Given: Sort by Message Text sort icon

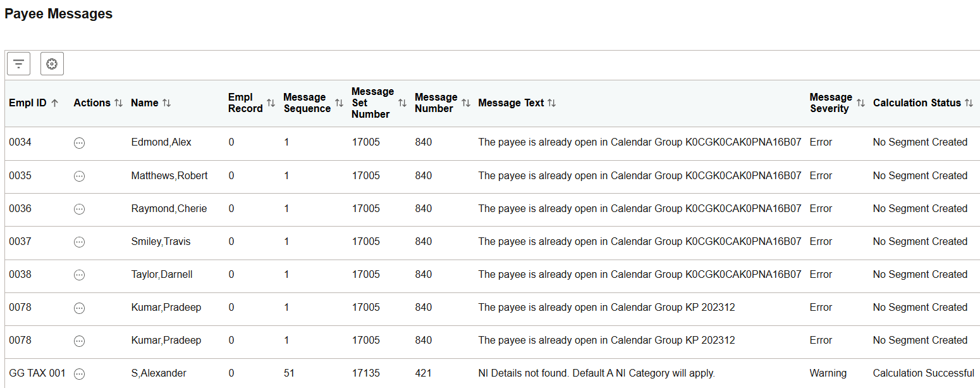Looking at the screenshot, I should (x=551, y=103).
